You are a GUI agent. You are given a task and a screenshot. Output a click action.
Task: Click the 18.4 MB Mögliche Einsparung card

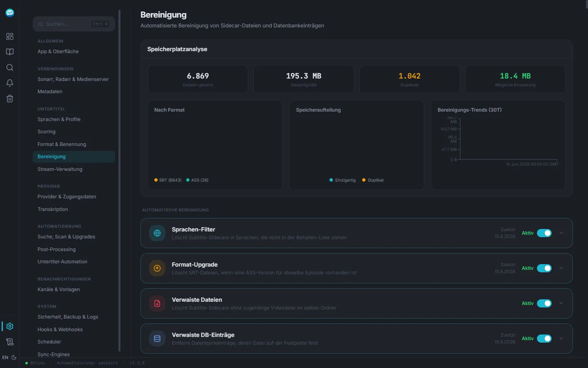coord(515,79)
